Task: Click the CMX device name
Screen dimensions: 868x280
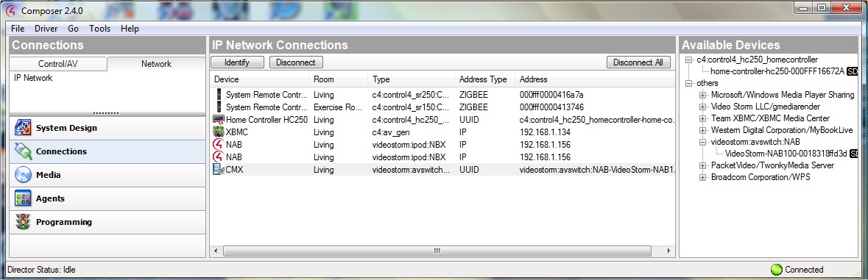Action: (x=235, y=170)
